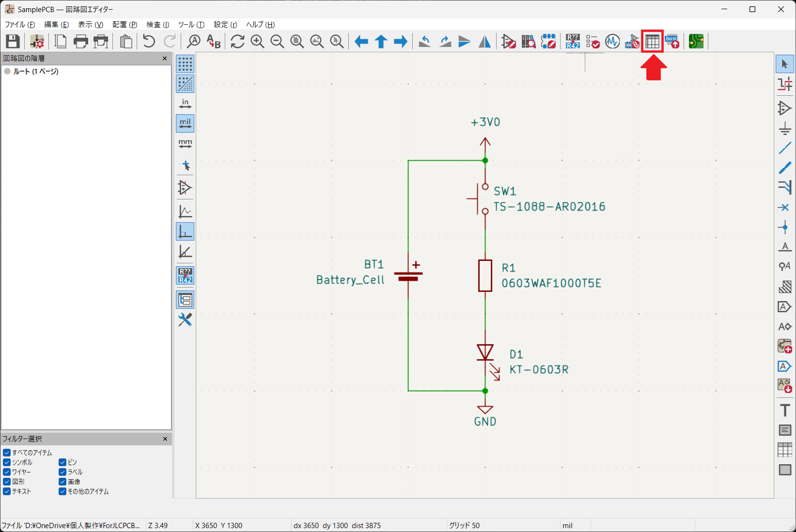Add a no-connect flag

[x=785, y=208]
